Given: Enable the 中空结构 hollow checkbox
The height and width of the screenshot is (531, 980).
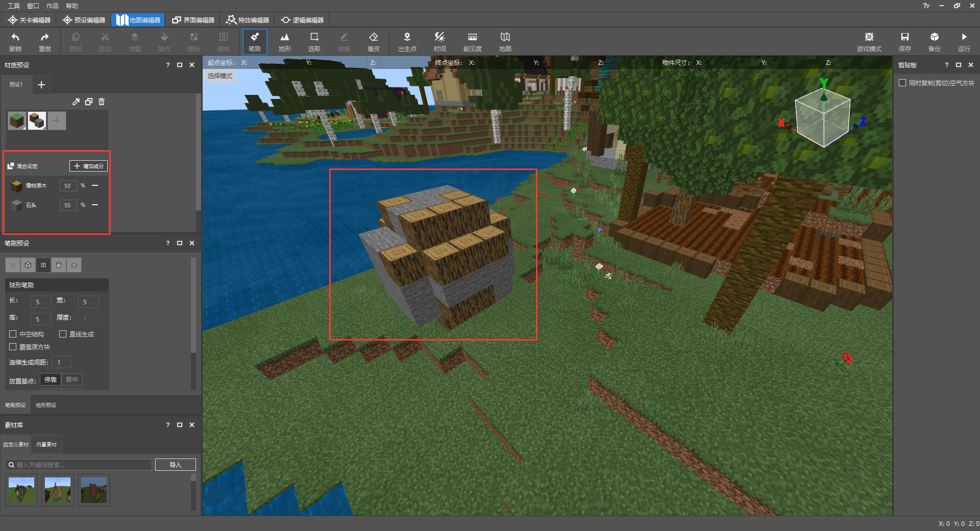Looking at the screenshot, I should pyautogui.click(x=13, y=334).
